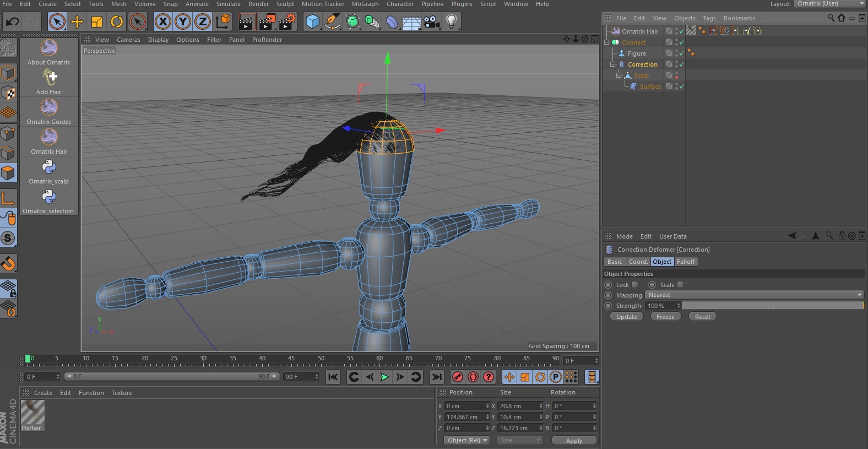Enable the Lock checkbox
Viewport: 868px width, 449px height.
tap(634, 285)
